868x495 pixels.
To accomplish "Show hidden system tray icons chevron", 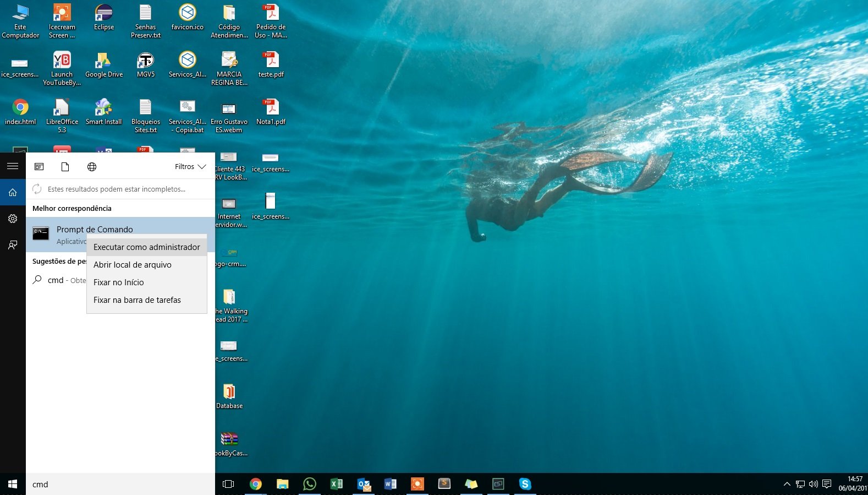I will [787, 485].
